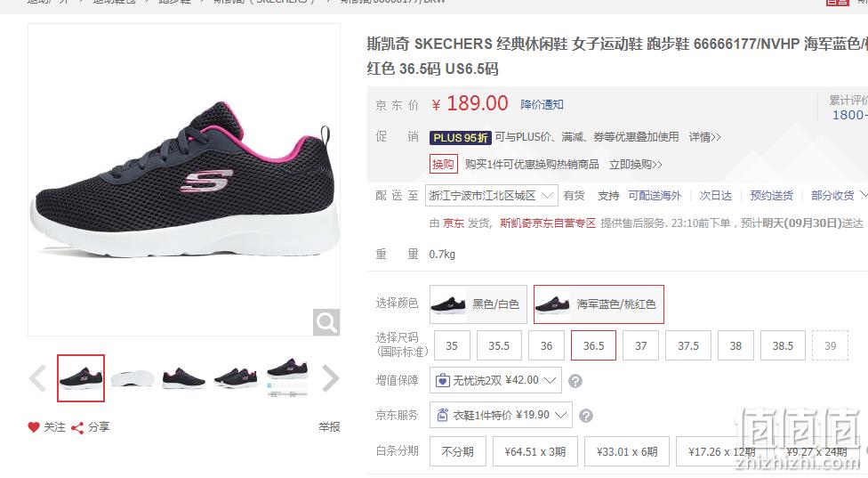868x478 pixels.
Task: Click the 降价通知 link
Action: click(x=542, y=105)
